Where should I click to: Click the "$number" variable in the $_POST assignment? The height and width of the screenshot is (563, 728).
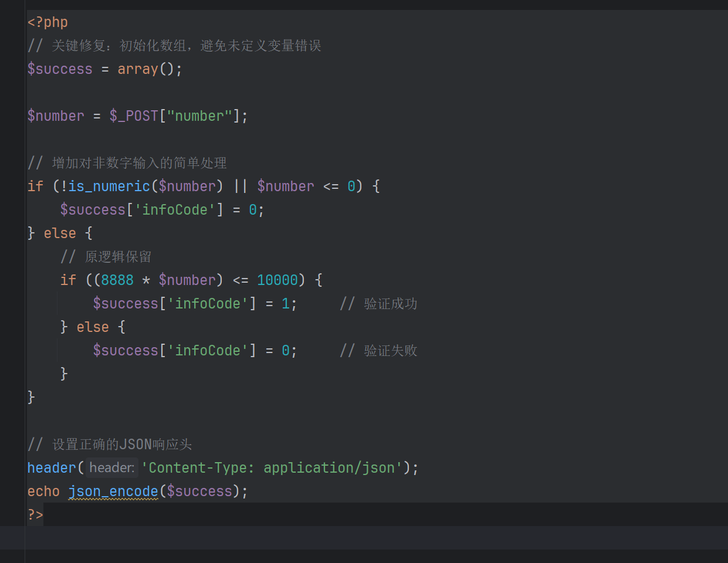[56, 116]
